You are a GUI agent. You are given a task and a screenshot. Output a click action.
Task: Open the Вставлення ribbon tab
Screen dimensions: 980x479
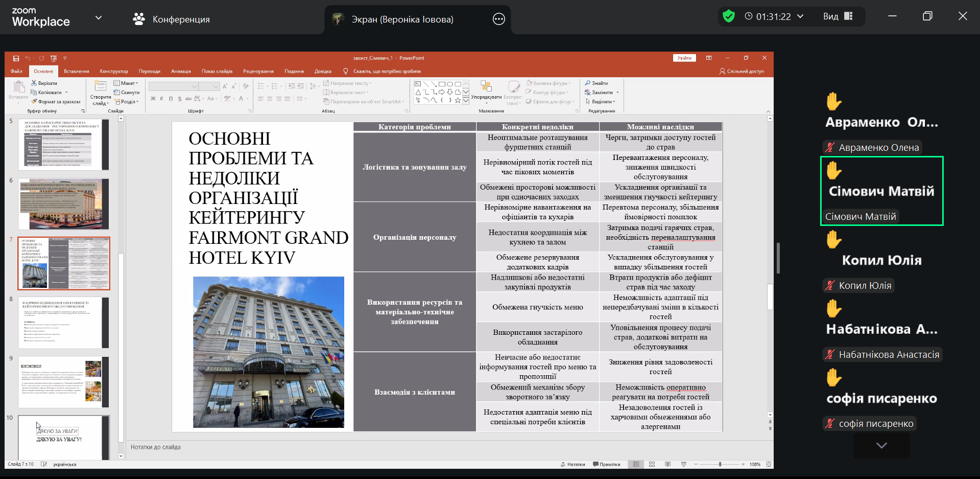coord(76,72)
